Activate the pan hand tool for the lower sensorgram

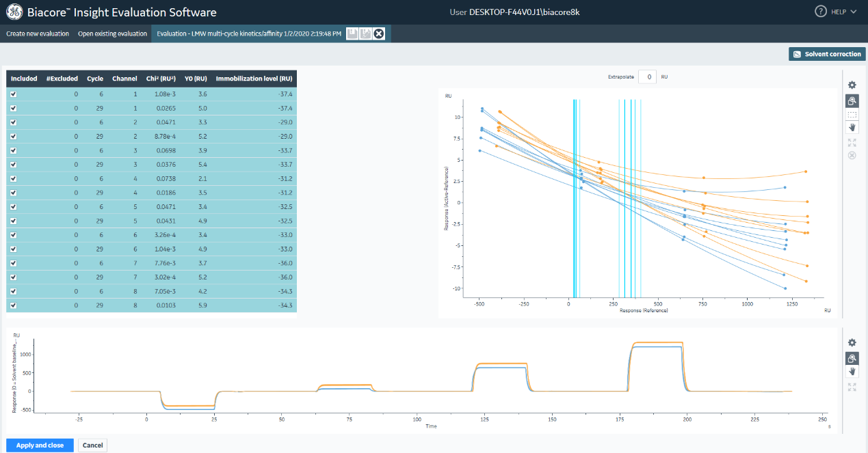coord(852,372)
